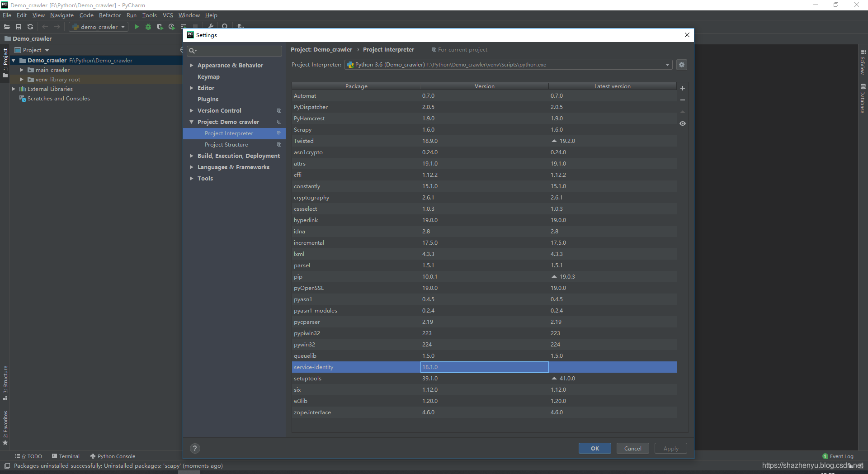The width and height of the screenshot is (868, 474).
Task: Open the Event Log panel
Action: (x=838, y=456)
